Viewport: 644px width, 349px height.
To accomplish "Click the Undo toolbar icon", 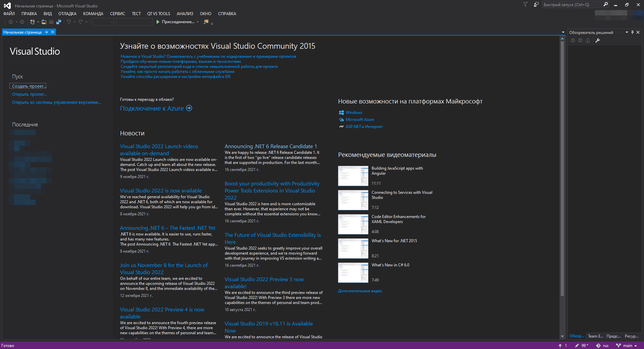I will coord(69,22).
